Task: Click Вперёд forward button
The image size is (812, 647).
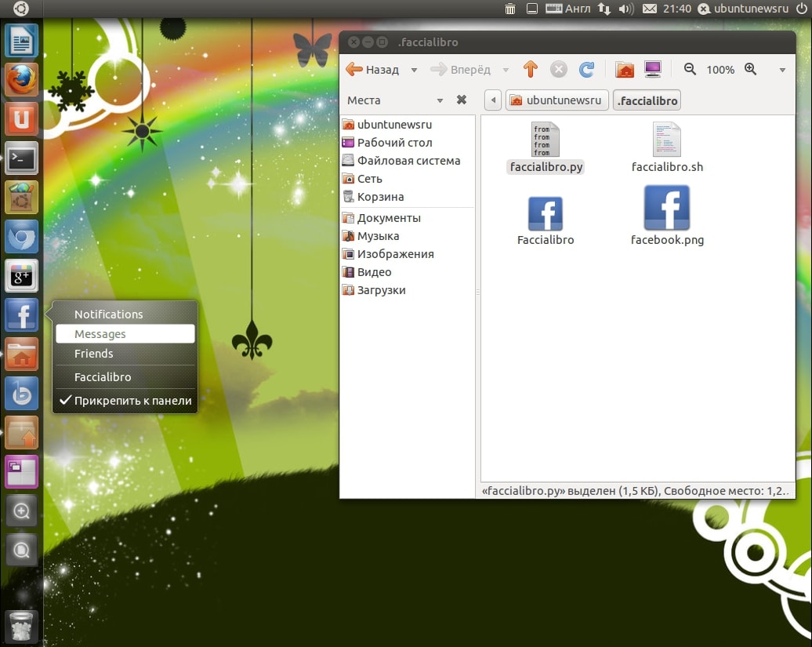Action: pyautogui.click(x=461, y=70)
